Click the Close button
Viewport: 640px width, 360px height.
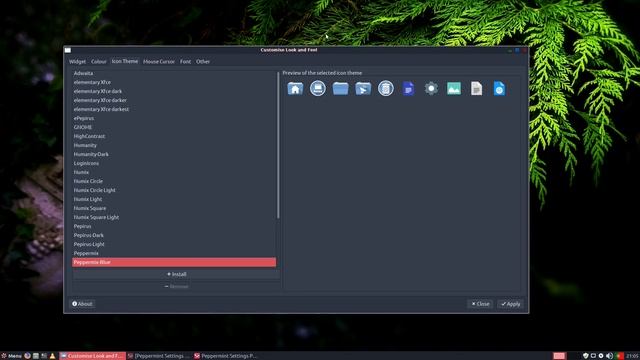coord(480,304)
